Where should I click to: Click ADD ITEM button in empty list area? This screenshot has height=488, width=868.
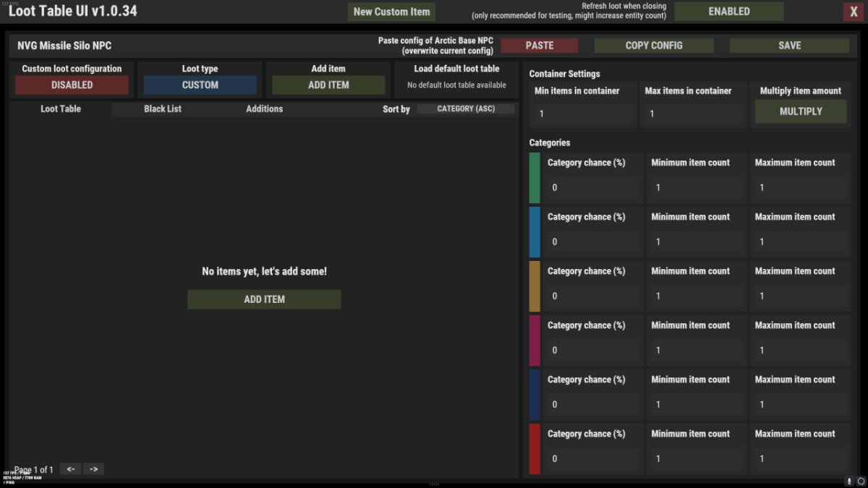pyautogui.click(x=264, y=299)
